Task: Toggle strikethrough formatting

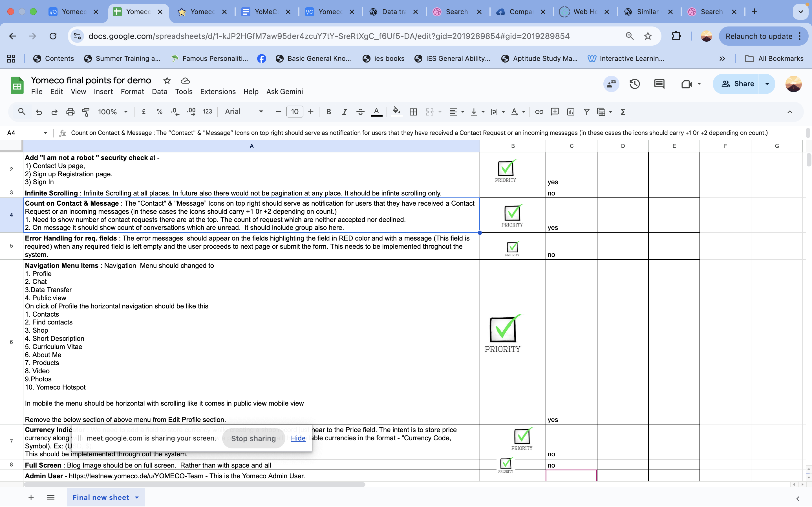Action: [x=360, y=112]
